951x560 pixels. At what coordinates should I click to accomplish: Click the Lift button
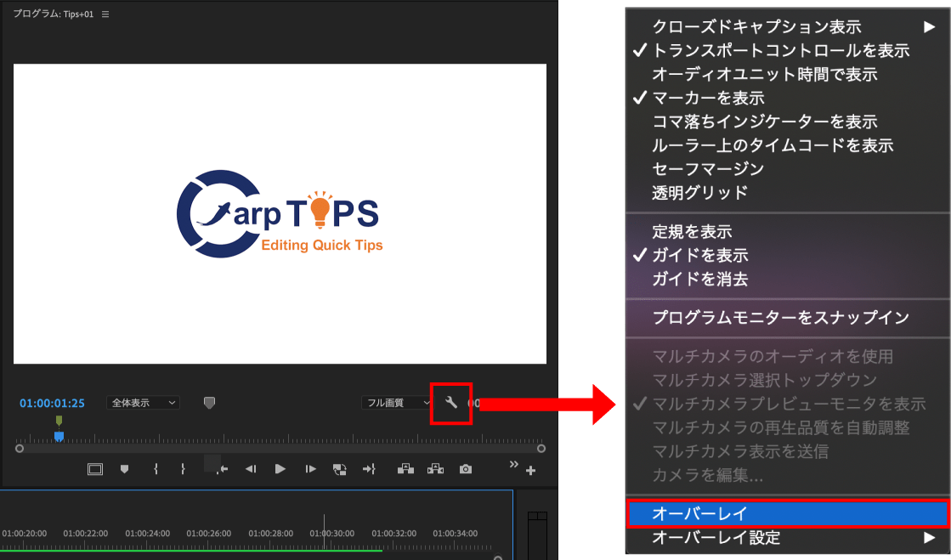(405, 469)
